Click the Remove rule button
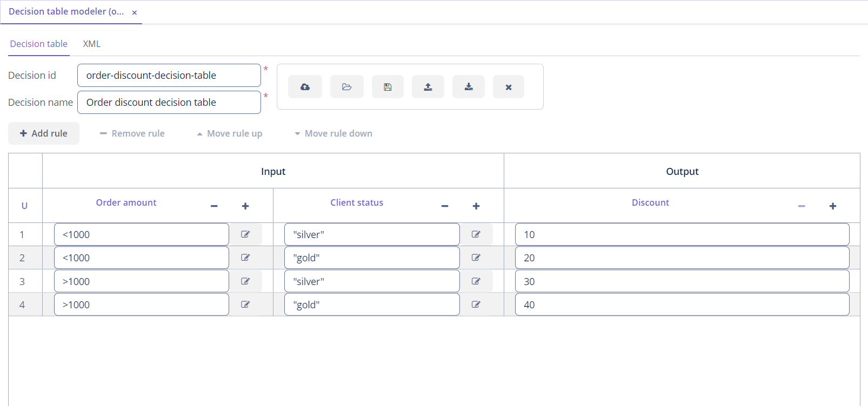Image resolution: width=868 pixels, height=406 pixels. [x=132, y=133]
